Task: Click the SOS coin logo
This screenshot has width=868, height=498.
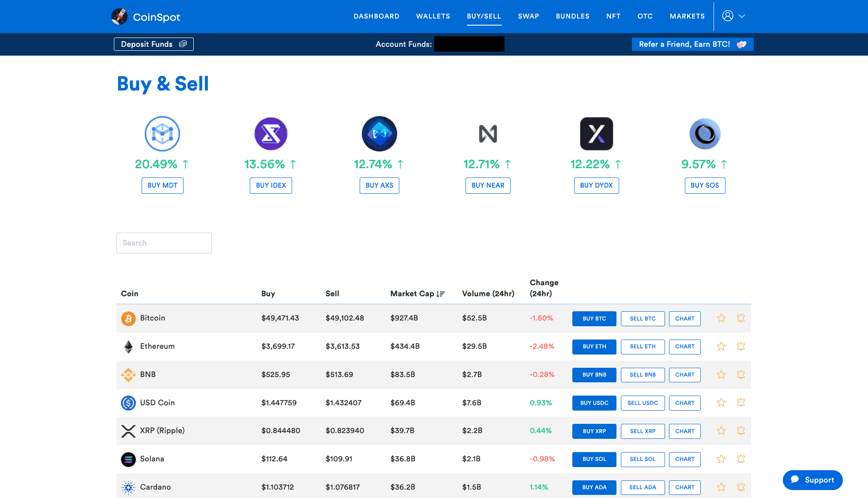Action: tap(705, 134)
